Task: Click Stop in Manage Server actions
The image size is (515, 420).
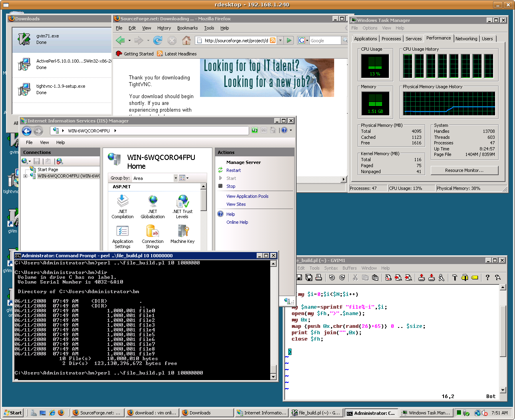Action: tap(231, 186)
